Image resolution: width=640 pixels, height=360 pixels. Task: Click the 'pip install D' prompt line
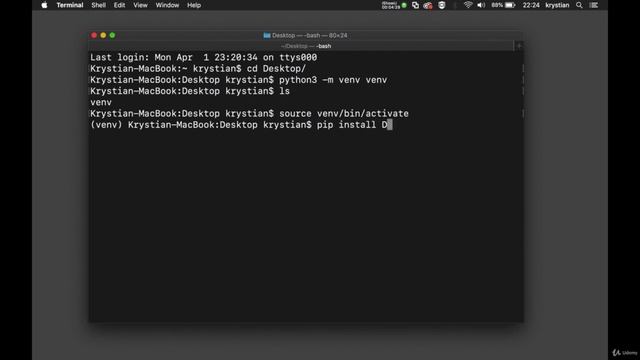pyautogui.click(x=241, y=125)
